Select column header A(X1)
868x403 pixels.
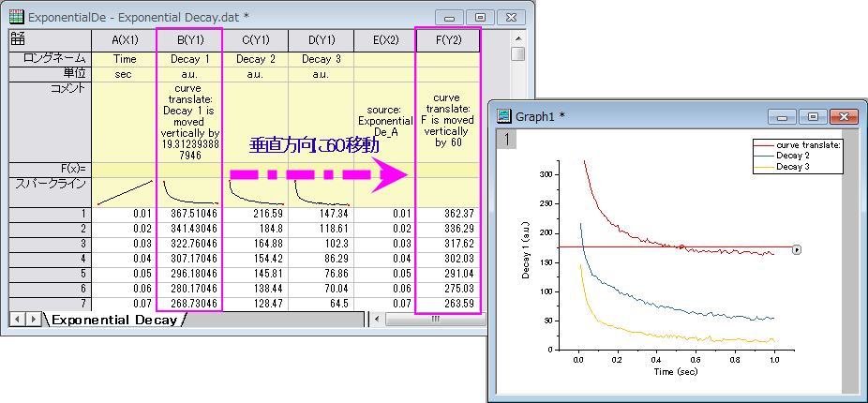click(124, 40)
